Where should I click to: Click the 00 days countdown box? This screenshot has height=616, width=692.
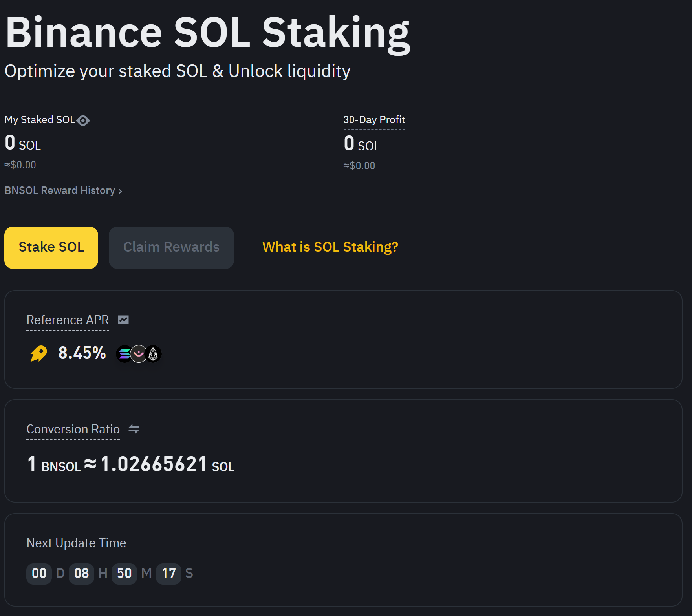click(39, 574)
